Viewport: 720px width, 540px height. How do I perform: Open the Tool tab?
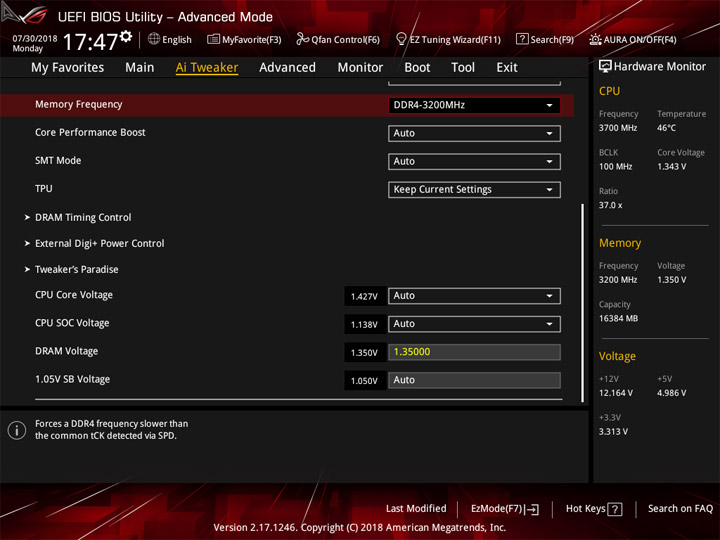463,68
